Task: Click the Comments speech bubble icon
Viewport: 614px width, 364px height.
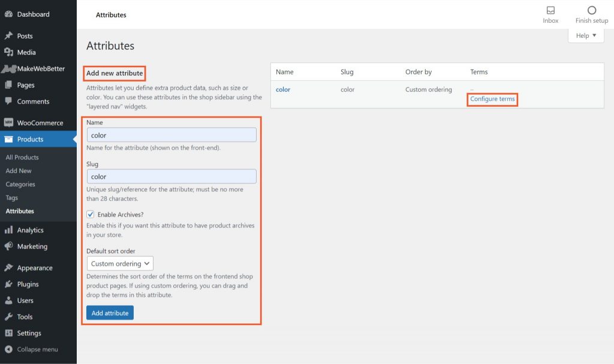Action: pos(8,101)
